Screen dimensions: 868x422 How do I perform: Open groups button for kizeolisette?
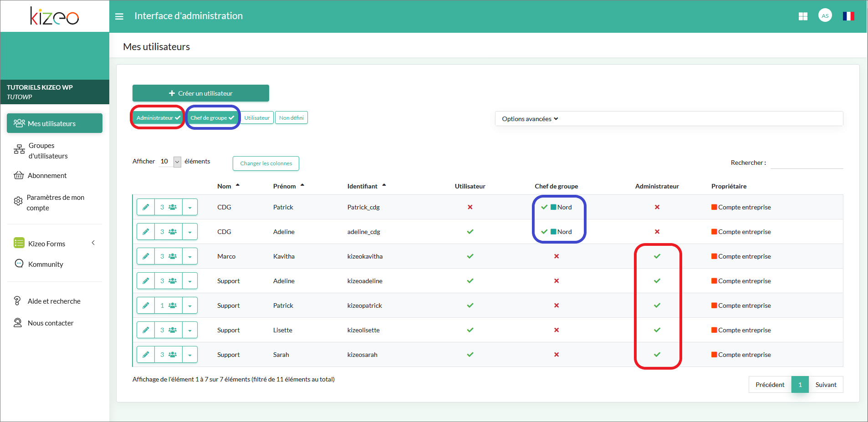tap(168, 330)
